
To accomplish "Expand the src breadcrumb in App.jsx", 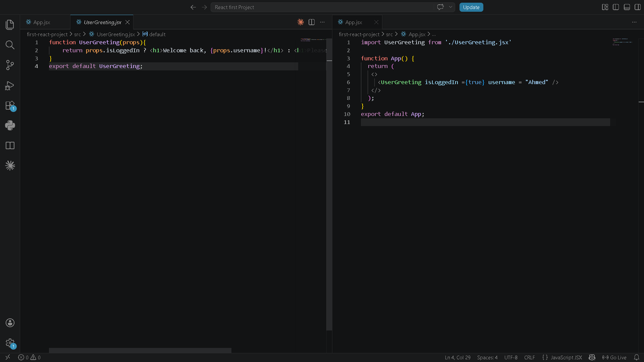I will pyautogui.click(x=389, y=33).
